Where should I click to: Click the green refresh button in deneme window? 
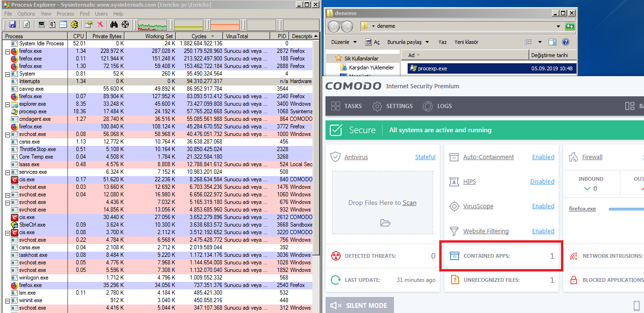[570, 26]
